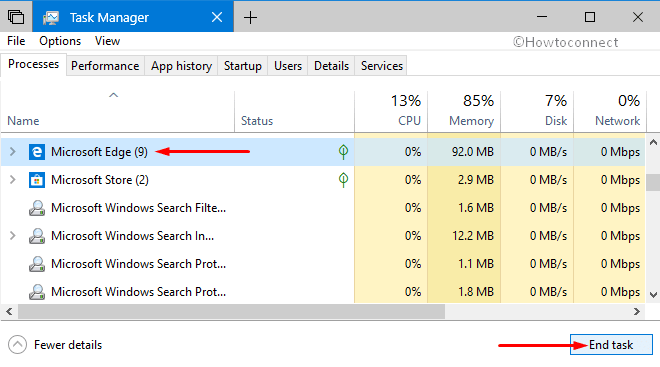Expand the Microsoft Edge (9) process group
660x367 pixels.
tap(13, 152)
